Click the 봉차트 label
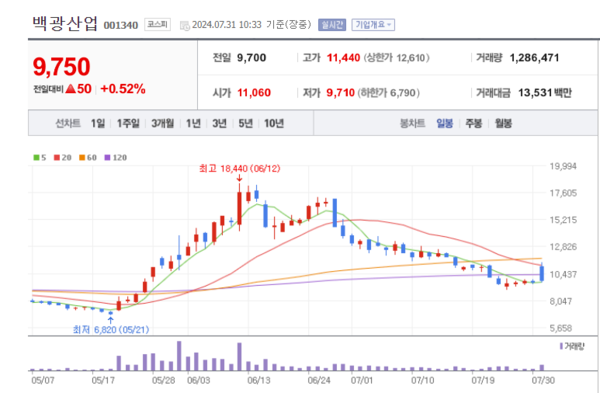Image resolution: width=600 pixels, height=393 pixels. coord(412,123)
